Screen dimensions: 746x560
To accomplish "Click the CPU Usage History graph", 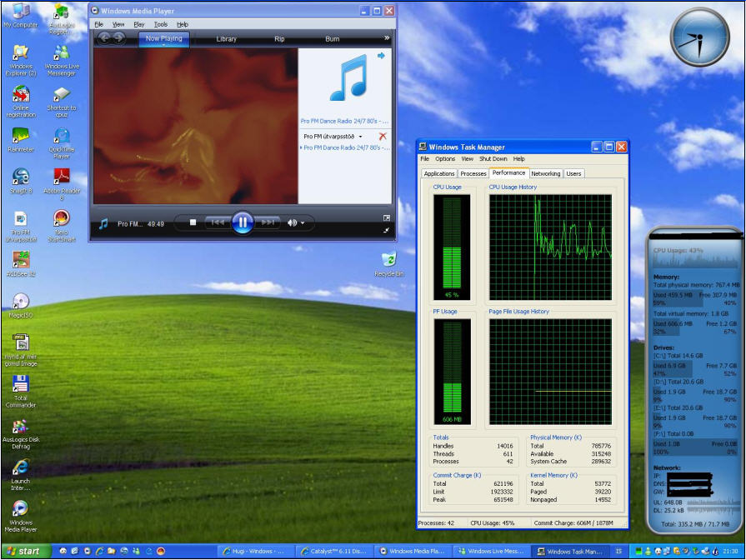I will 550,247.
